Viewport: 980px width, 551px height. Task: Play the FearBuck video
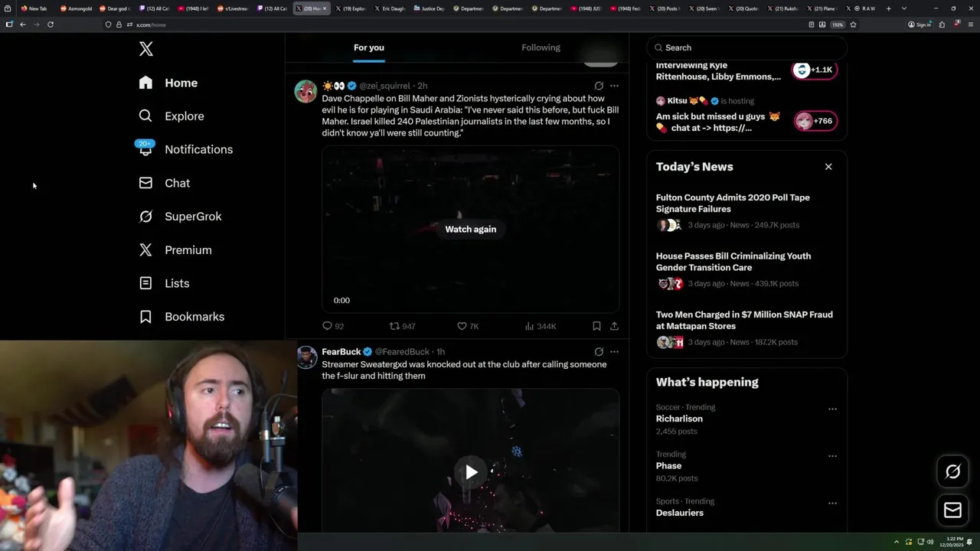[471, 472]
